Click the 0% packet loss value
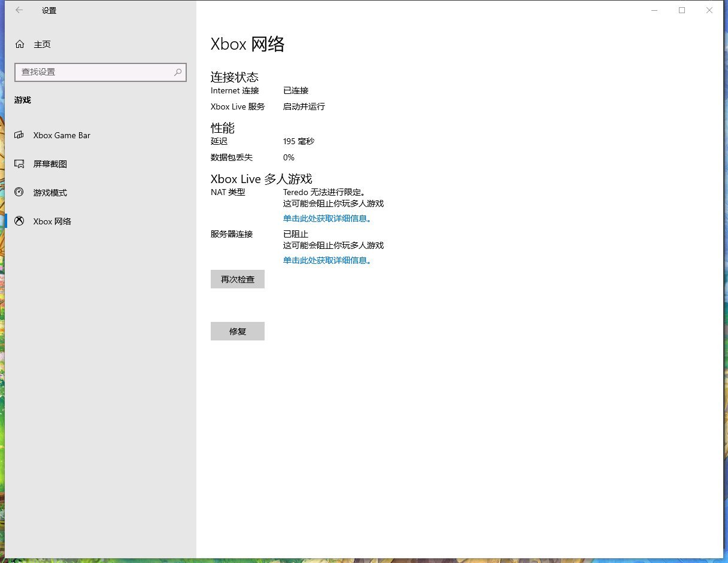This screenshot has height=563, width=728. (289, 158)
